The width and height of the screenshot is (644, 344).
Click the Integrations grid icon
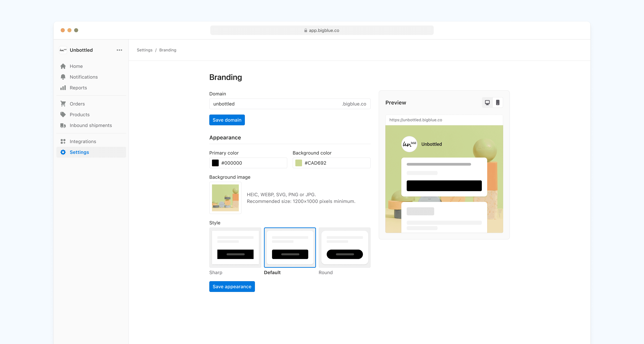click(63, 141)
